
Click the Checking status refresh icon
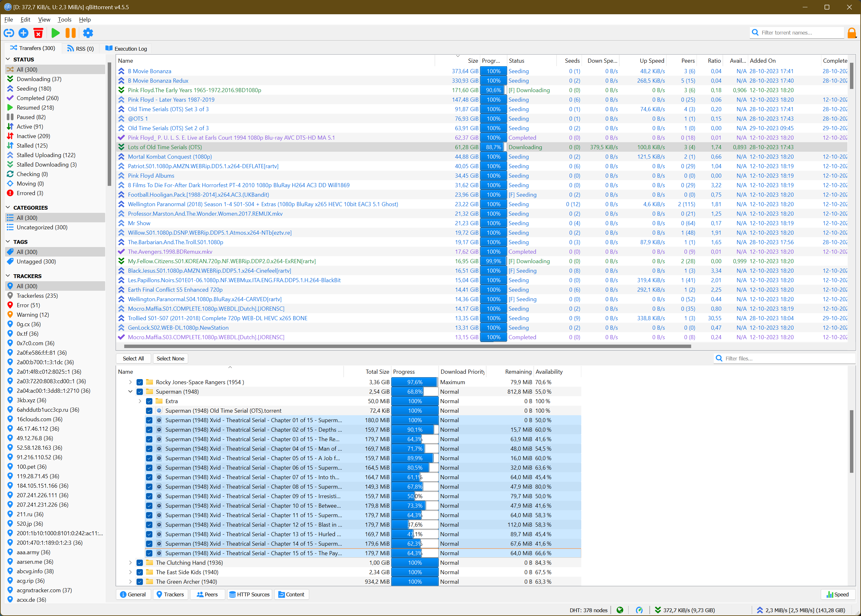[x=10, y=174]
